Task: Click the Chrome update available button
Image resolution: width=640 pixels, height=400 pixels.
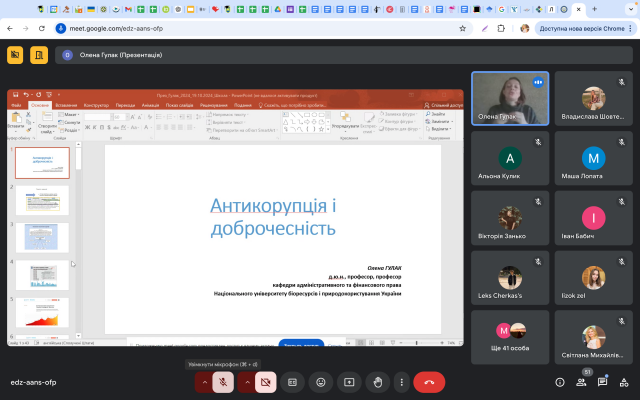Action: click(580, 29)
